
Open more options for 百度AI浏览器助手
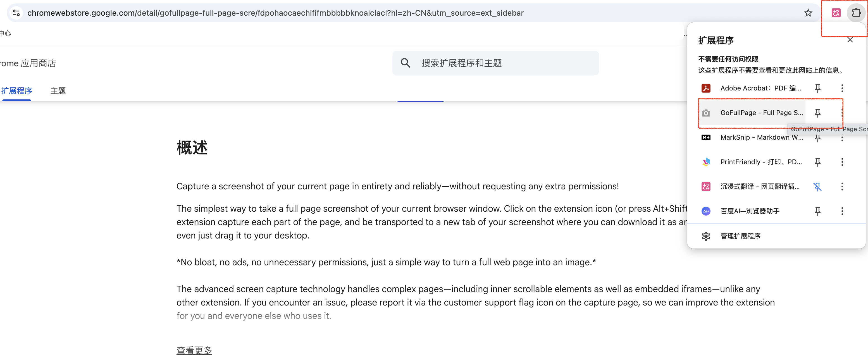click(842, 211)
